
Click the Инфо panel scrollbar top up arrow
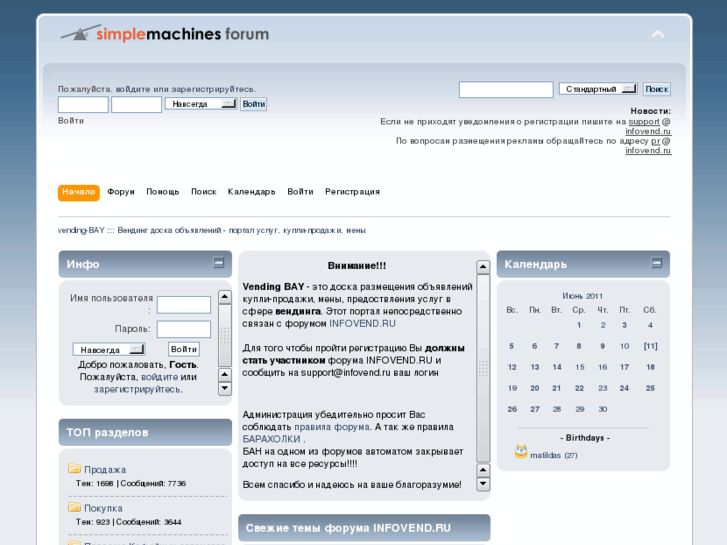click(224, 296)
